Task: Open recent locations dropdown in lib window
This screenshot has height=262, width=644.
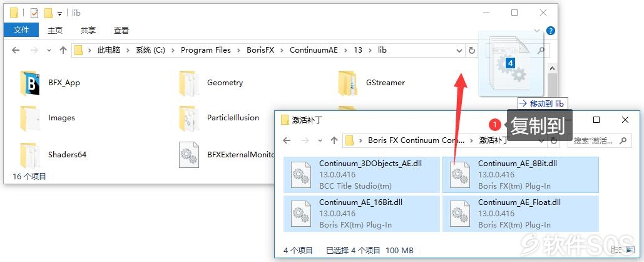Action: (x=49, y=50)
